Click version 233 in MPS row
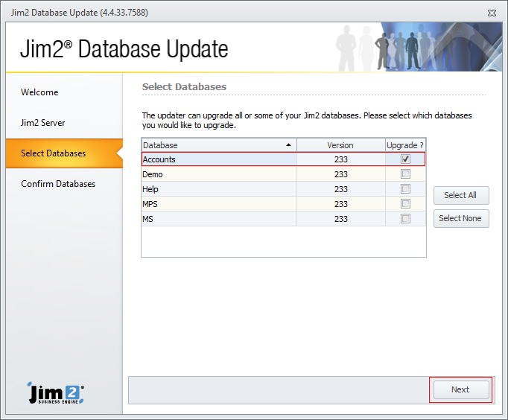 tap(341, 204)
